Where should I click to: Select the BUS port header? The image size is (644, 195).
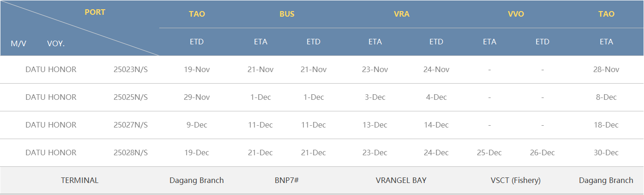point(287,14)
